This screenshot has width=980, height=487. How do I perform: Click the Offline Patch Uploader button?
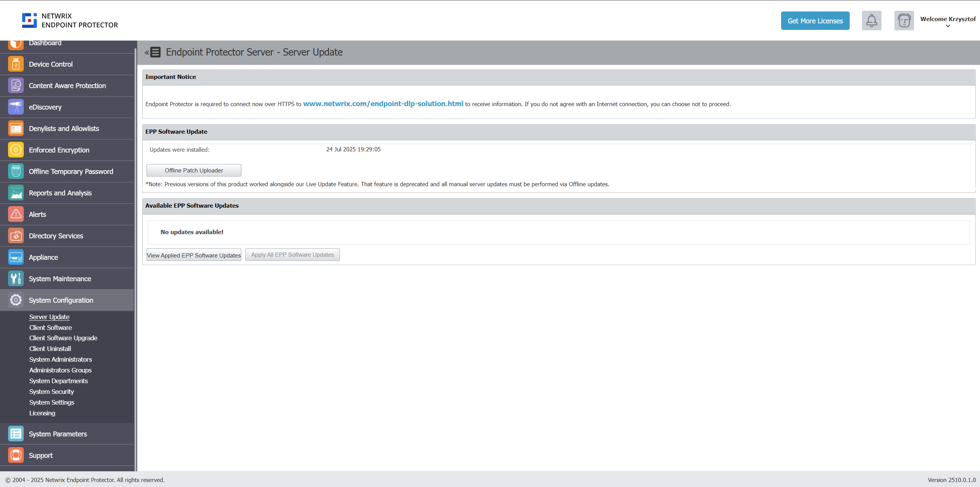click(194, 170)
